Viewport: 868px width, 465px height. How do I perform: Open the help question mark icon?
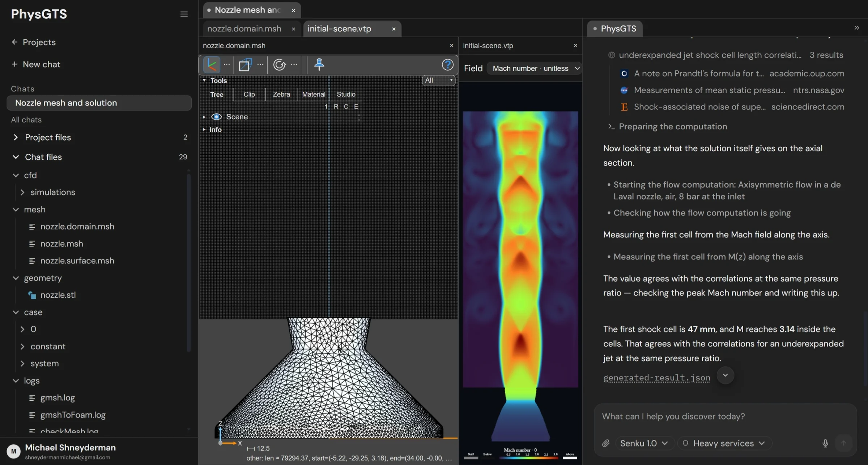click(x=447, y=65)
